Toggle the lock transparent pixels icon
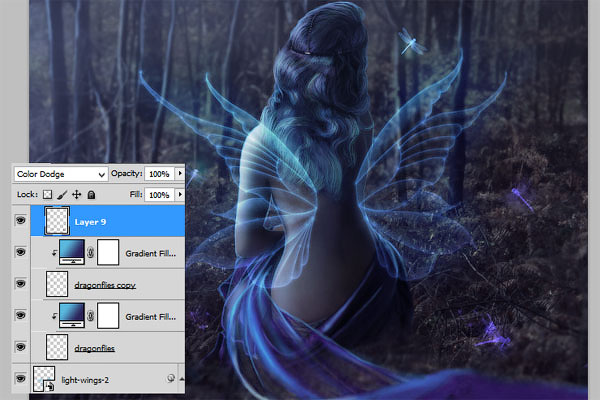Screen dimensions: 600x400 (47, 195)
